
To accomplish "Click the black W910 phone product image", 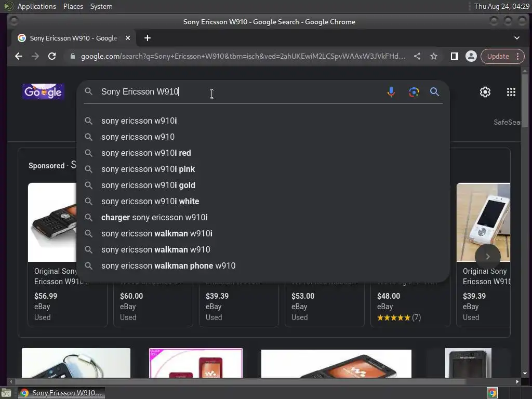I will (52, 222).
